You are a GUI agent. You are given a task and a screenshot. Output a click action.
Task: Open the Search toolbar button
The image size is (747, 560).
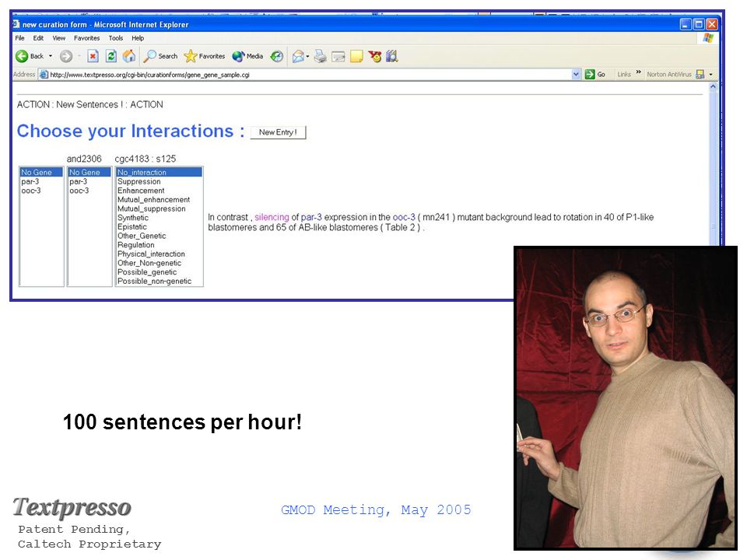point(160,56)
